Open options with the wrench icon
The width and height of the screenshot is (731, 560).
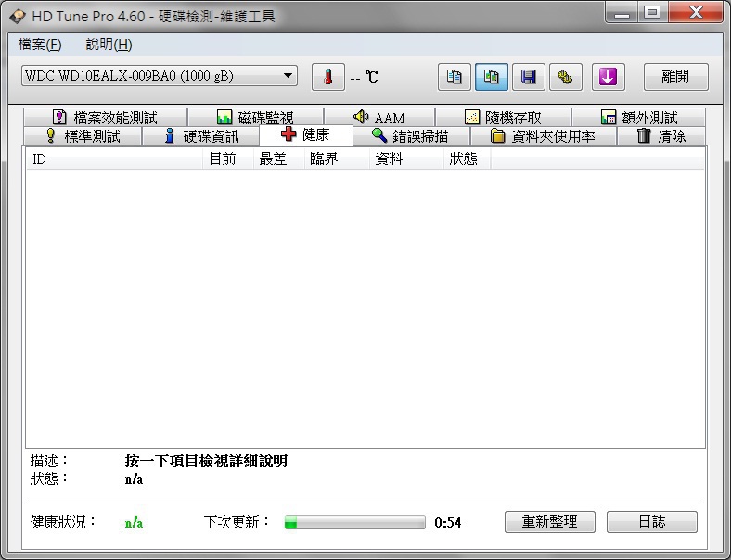pos(566,77)
